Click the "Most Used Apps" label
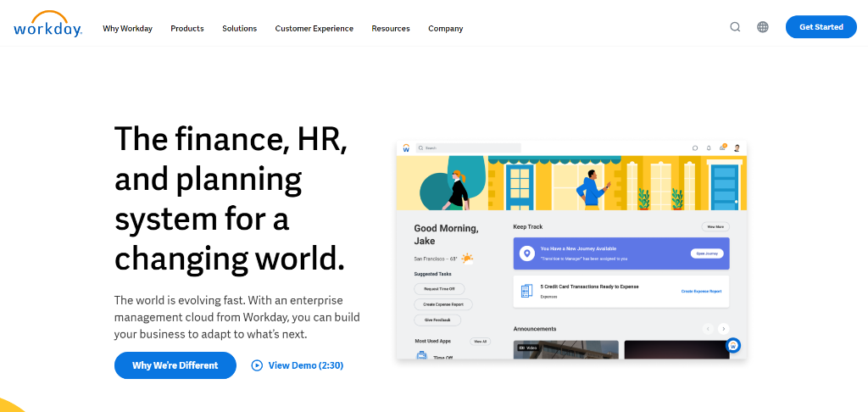868x412 pixels. tap(433, 341)
